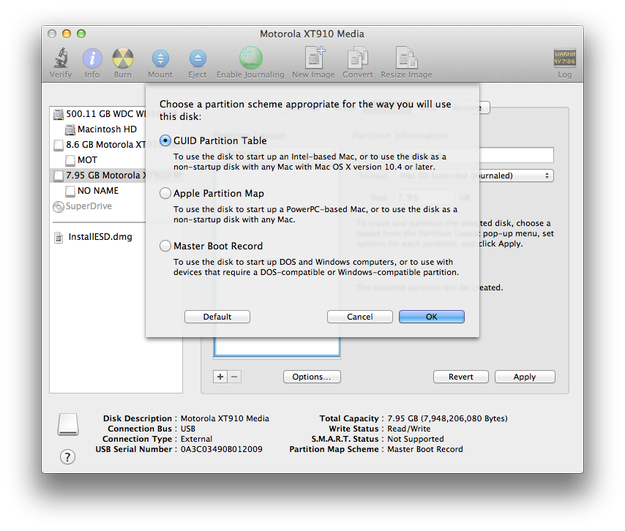The image size is (625, 531).
Task: Click the Apply button
Action: coord(525,377)
